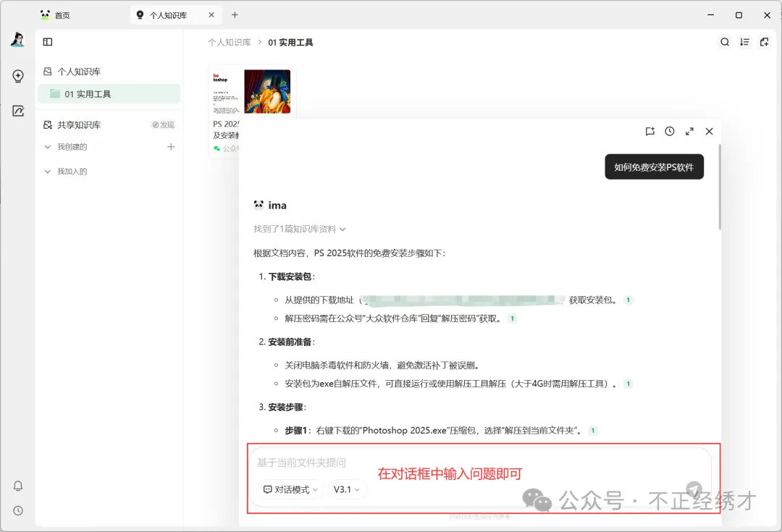782x532 pixels.
Task: Open the 首页 home tab
Action: [55, 15]
